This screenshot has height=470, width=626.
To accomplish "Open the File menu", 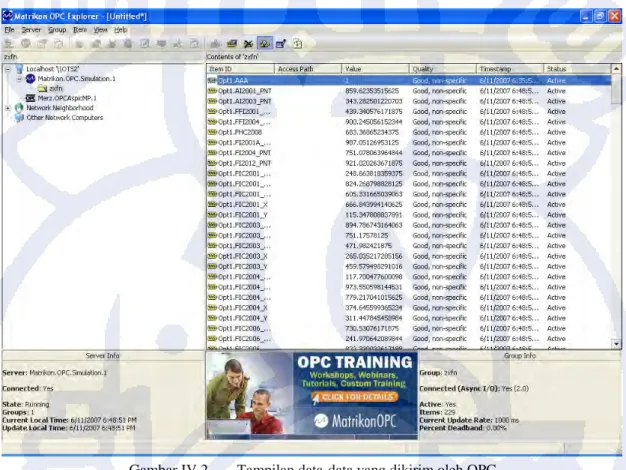I will pos(9,30).
